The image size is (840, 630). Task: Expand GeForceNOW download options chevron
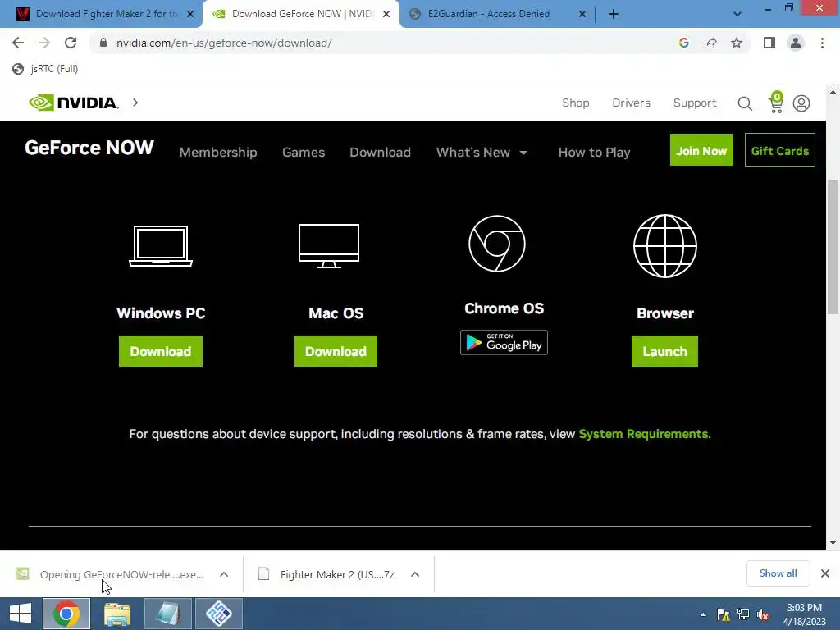(x=224, y=574)
